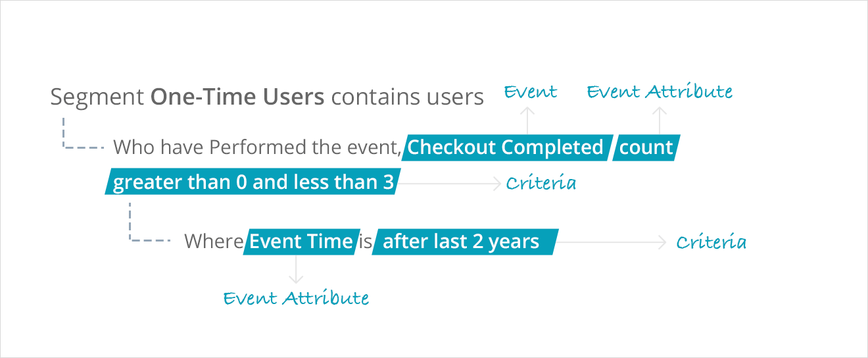
Task: Select the "Event Time" highlighted tag
Action: (301, 242)
